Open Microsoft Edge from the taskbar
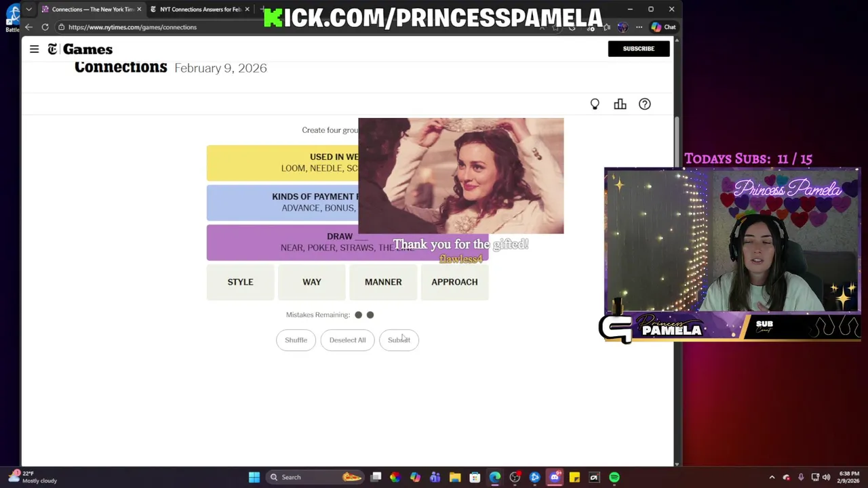The image size is (868, 488). 495,477
